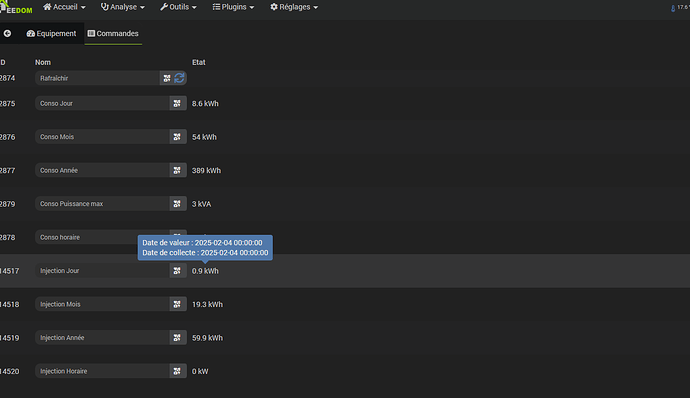Click icon picker button for Injection Mois
Viewport: 690px width, 398px height.
[177, 304]
